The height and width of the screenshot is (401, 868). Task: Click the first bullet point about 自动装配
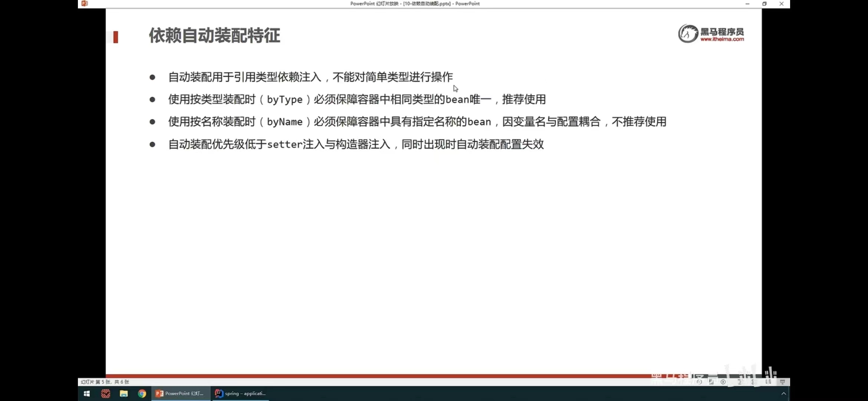[310, 76]
